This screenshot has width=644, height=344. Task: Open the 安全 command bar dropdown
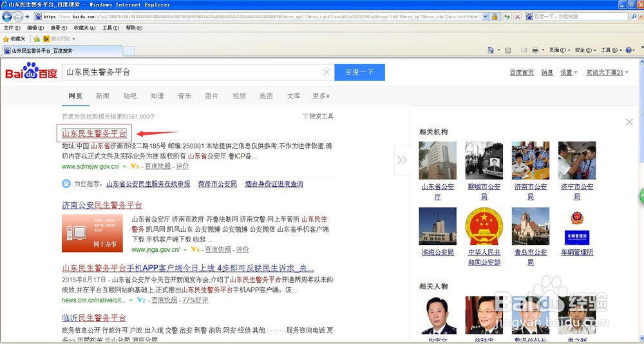(585, 50)
